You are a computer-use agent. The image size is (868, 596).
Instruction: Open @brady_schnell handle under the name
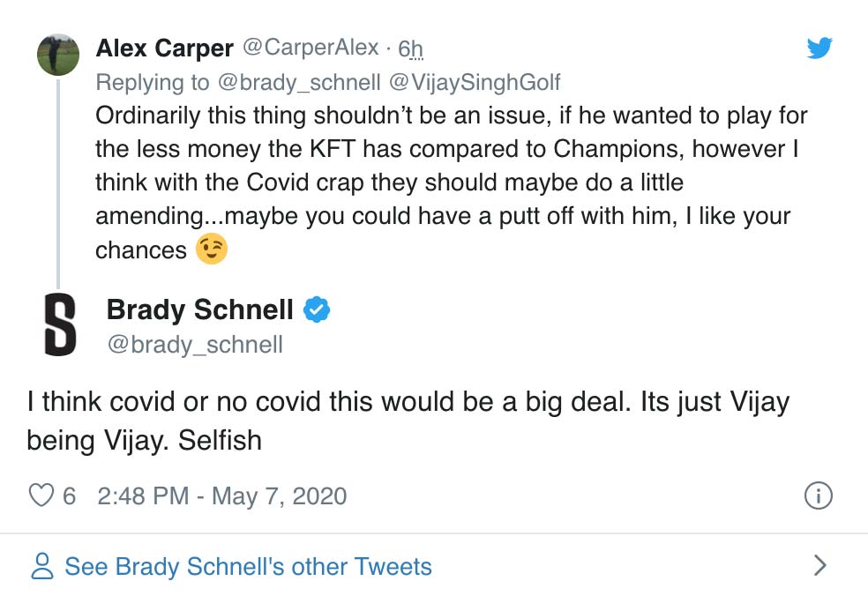pos(194,345)
